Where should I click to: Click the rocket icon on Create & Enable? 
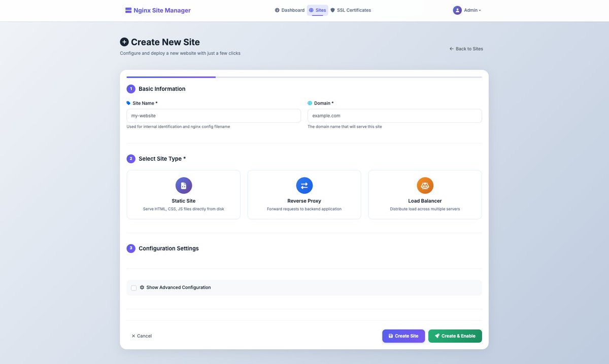pos(437,336)
